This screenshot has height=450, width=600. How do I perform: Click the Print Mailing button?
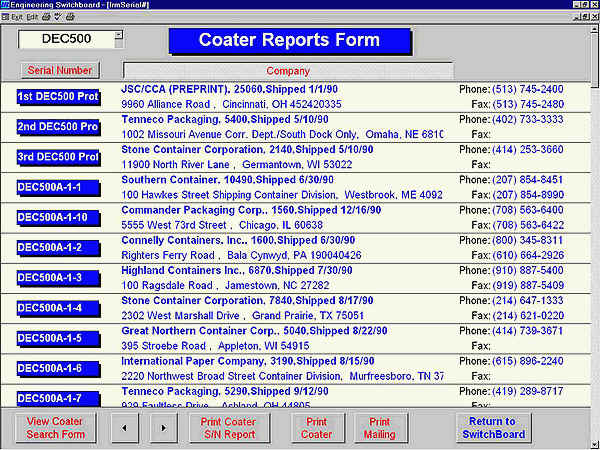[380, 428]
